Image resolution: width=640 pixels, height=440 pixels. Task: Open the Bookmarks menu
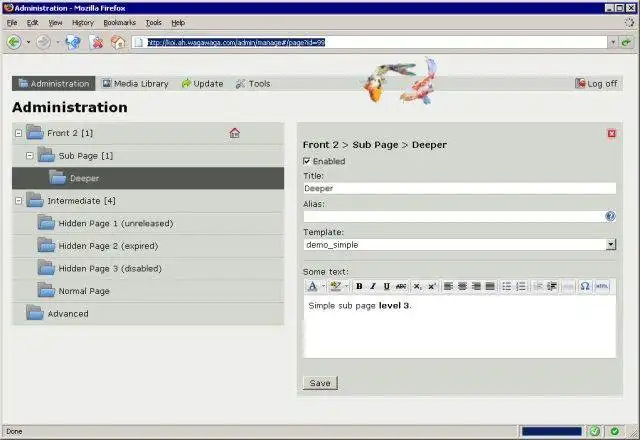[119, 23]
